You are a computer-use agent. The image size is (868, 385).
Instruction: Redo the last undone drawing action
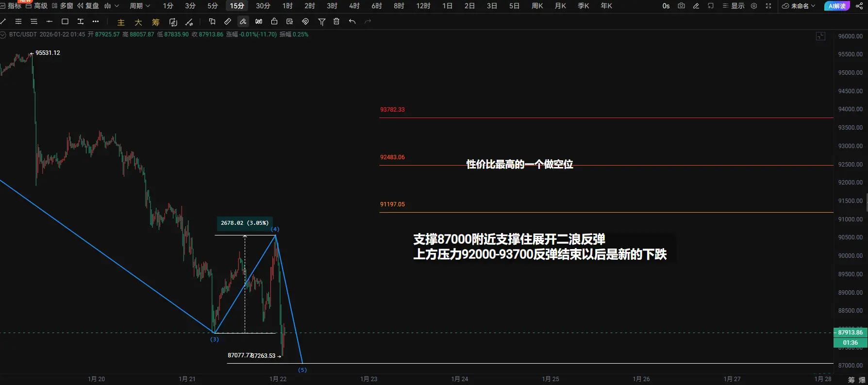pyautogui.click(x=368, y=21)
